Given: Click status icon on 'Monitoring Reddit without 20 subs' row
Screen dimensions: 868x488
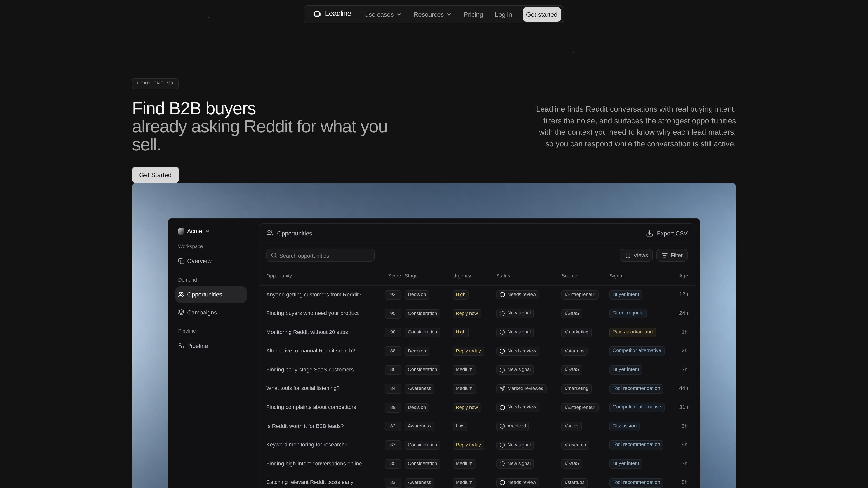Looking at the screenshot, I should click(x=502, y=332).
